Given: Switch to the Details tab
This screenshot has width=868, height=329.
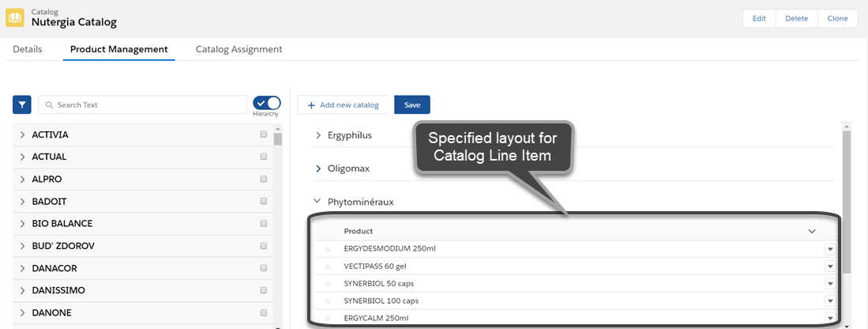Looking at the screenshot, I should click(28, 49).
